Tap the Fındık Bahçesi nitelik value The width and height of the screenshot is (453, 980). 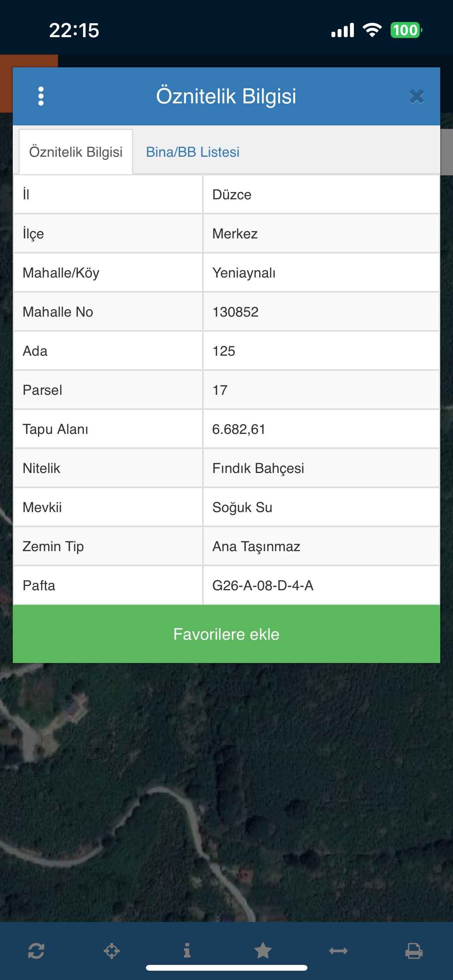258,468
